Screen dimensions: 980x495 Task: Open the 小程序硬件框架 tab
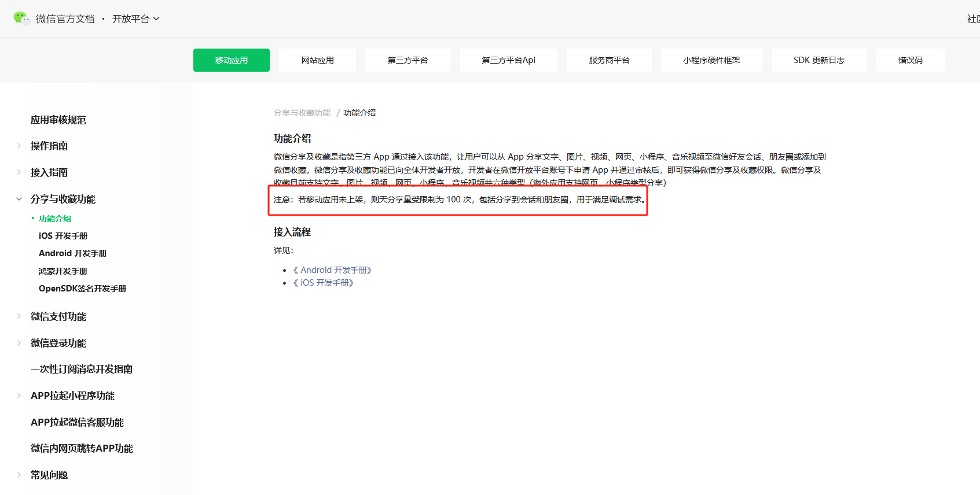(x=711, y=60)
